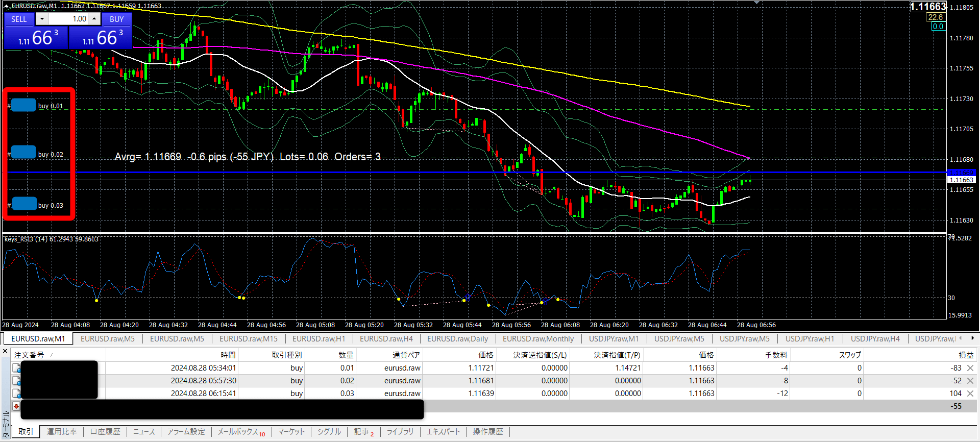Open the 取引 terminal tab
The width and height of the screenshot is (980, 442).
(x=26, y=432)
